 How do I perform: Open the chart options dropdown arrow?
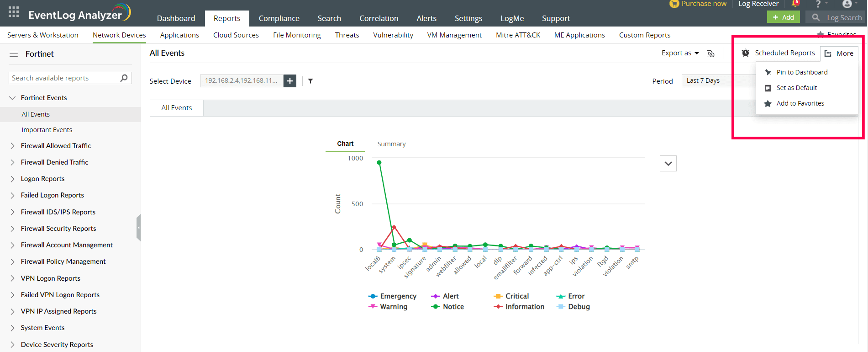(x=668, y=164)
